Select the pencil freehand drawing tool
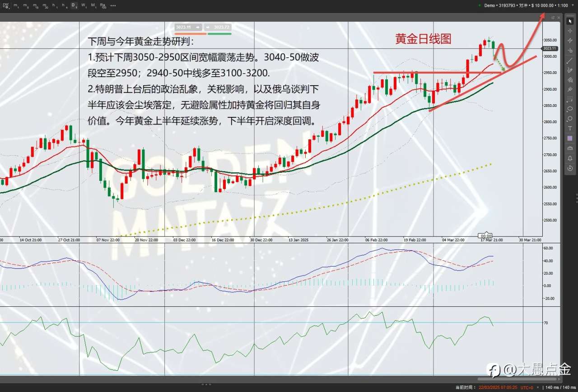The width and height of the screenshot is (578, 392). (570, 69)
